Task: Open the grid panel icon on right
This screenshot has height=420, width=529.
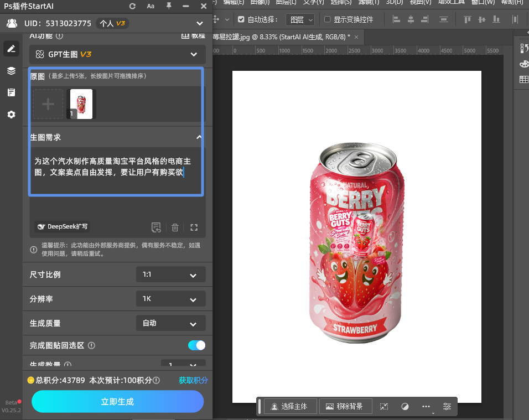Action: click(524, 80)
